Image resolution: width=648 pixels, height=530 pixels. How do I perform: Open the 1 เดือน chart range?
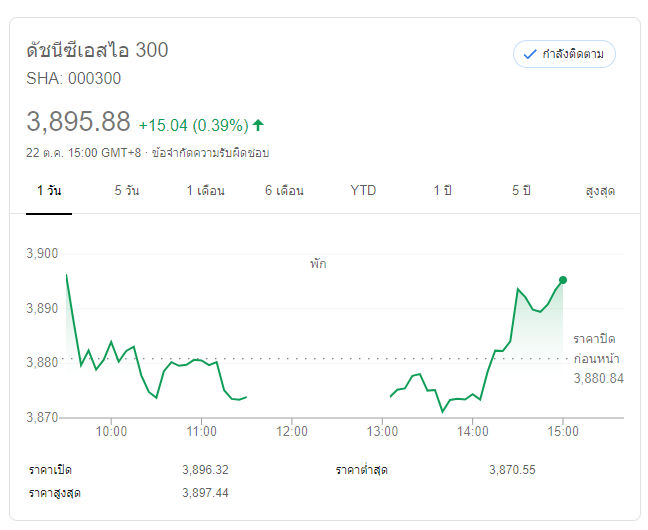click(205, 191)
